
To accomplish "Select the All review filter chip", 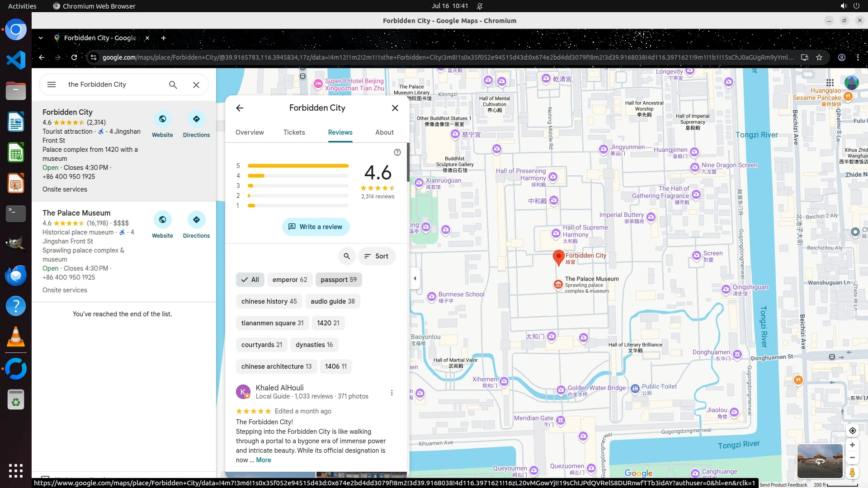I will tap(250, 280).
